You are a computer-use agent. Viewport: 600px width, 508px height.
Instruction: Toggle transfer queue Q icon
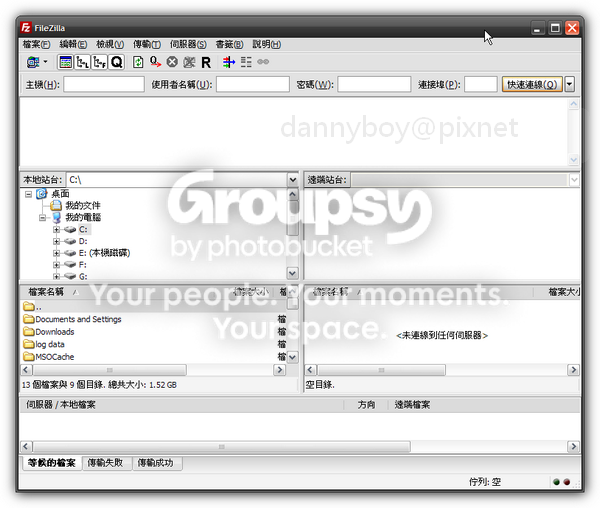(x=116, y=62)
